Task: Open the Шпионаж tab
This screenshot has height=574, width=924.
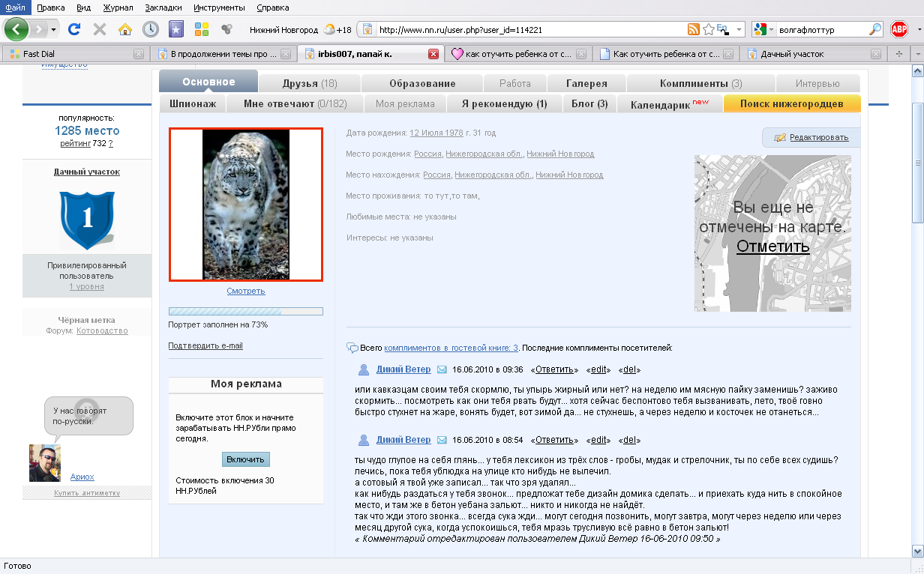Action: 193,104
